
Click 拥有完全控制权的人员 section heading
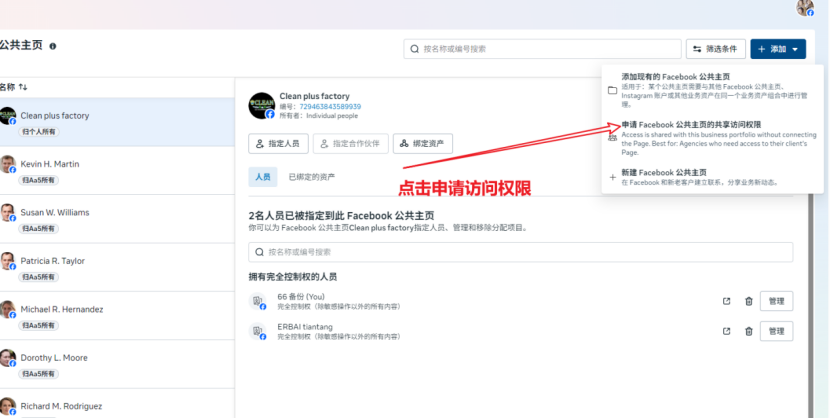[293, 277]
